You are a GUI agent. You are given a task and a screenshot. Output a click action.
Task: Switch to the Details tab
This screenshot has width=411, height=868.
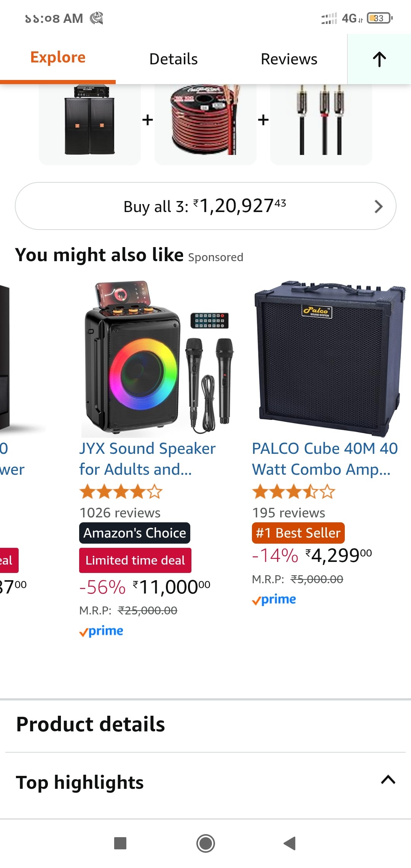(174, 59)
